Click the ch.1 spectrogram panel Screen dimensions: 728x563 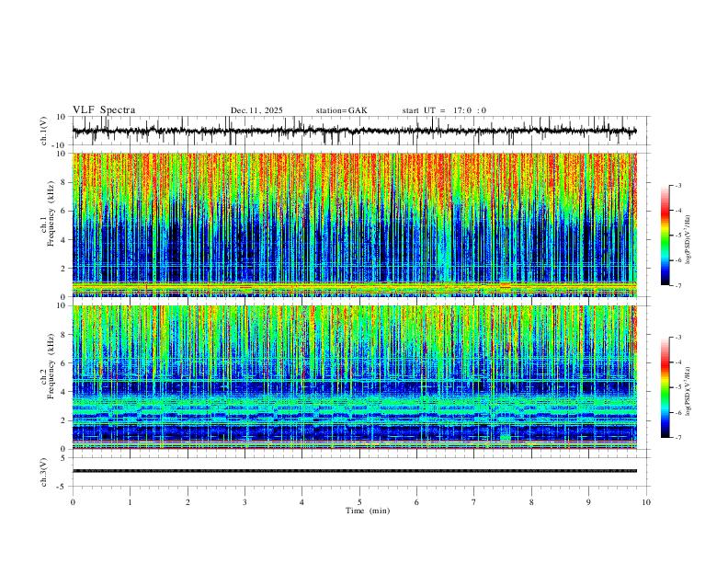point(355,224)
